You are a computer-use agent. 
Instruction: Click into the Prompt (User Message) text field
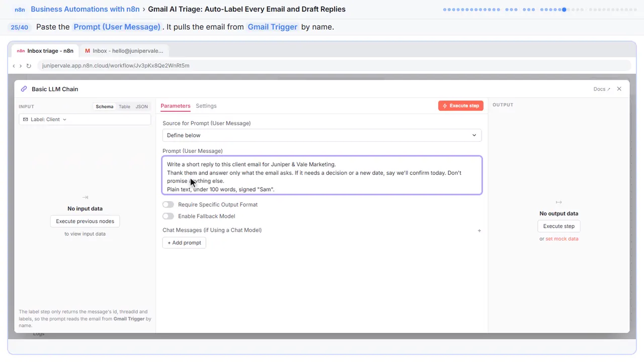[322, 175]
